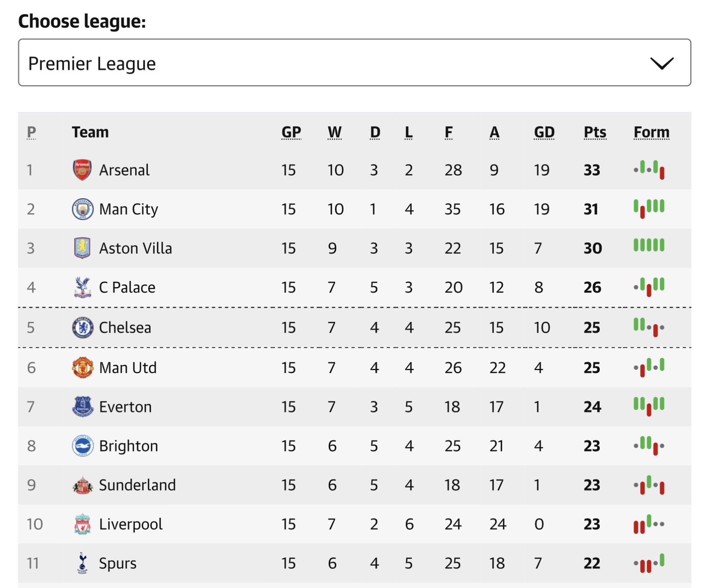Viewport: 711px width, 588px height.
Task: Click the Arsenal club crest
Action: 82,170
